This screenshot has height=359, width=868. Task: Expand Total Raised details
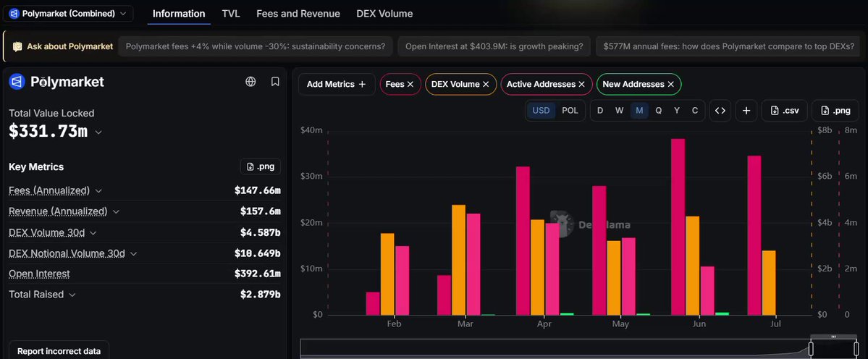click(72, 295)
